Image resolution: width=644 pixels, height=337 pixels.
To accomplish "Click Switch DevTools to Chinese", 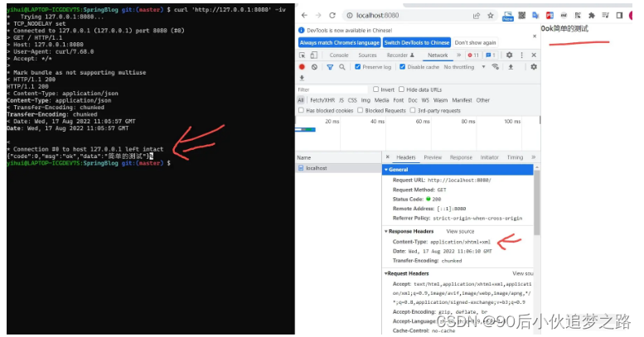I will tap(417, 43).
